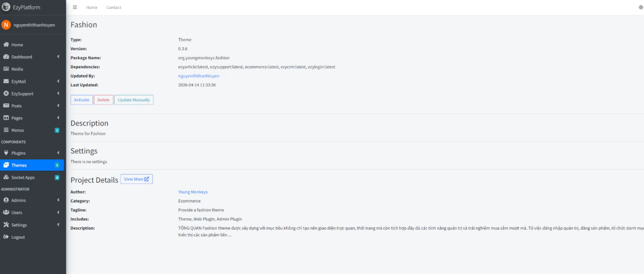Select Themes in the sidebar
This screenshot has width=644, height=274.
click(19, 165)
